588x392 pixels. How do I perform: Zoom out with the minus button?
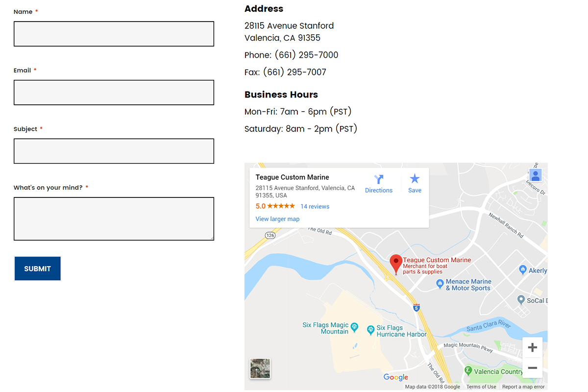pyautogui.click(x=532, y=367)
